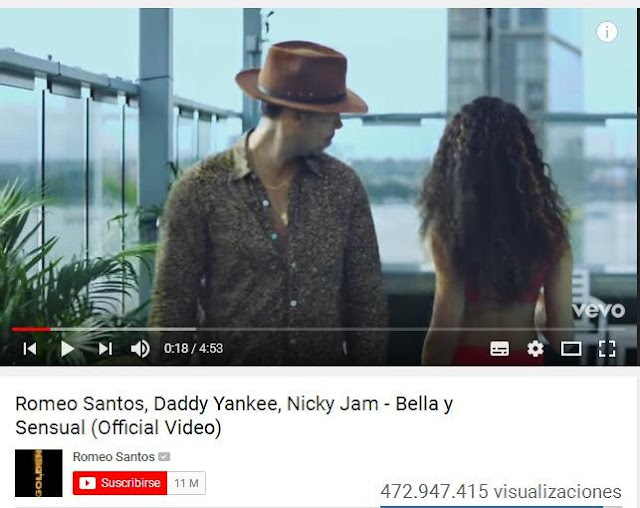Skip to next video
The height and width of the screenshot is (508, 640).
[105, 348]
